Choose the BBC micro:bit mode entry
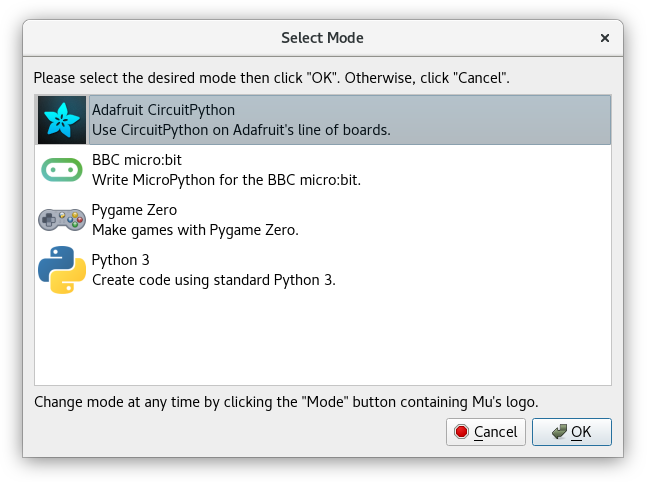The height and width of the screenshot is (482, 648). pos(323,170)
